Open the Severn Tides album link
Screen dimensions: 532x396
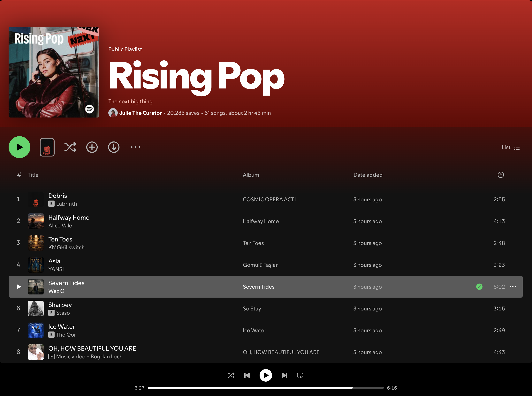(x=259, y=287)
